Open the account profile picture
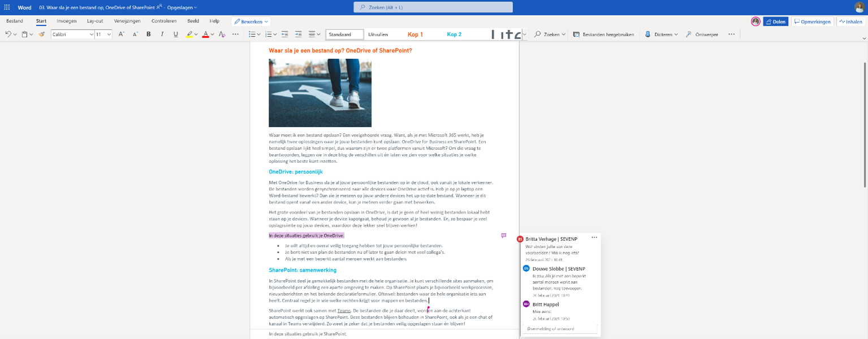Image resolution: width=868 pixels, height=339 pixels. [x=860, y=7]
